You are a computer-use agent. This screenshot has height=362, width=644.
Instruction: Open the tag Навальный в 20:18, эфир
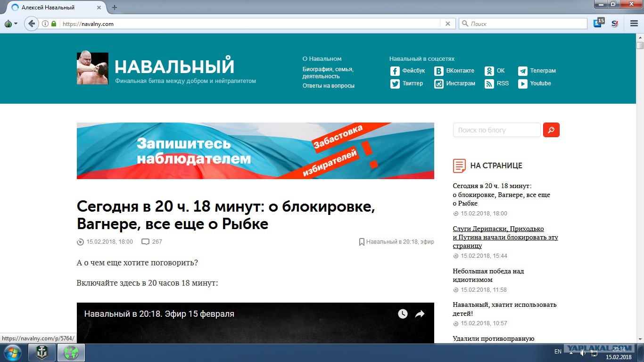400,242
